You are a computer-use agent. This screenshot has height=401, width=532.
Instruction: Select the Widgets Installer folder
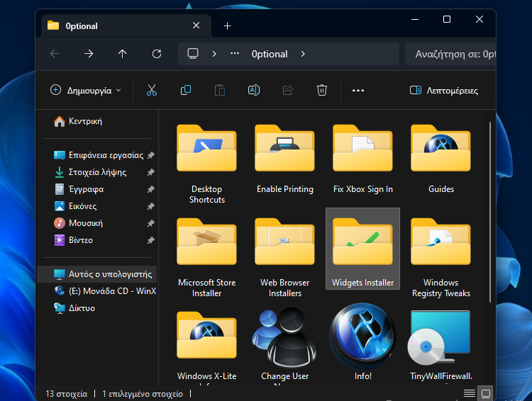362,249
